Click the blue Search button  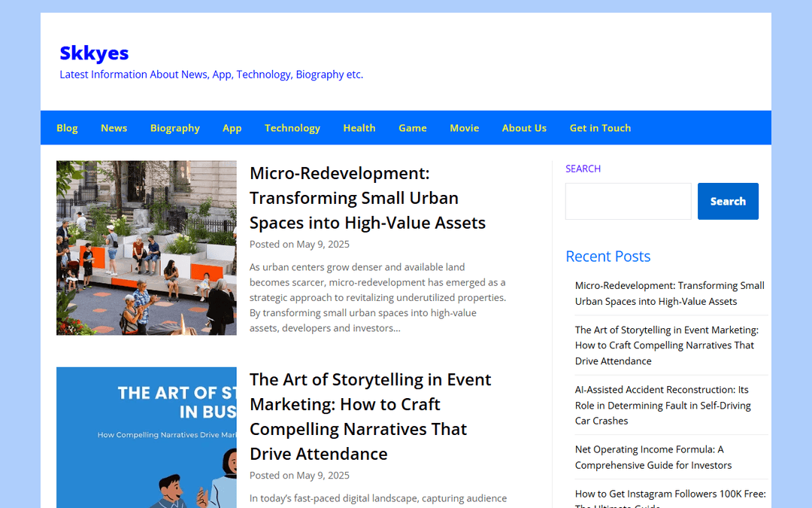pyautogui.click(x=728, y=201)
